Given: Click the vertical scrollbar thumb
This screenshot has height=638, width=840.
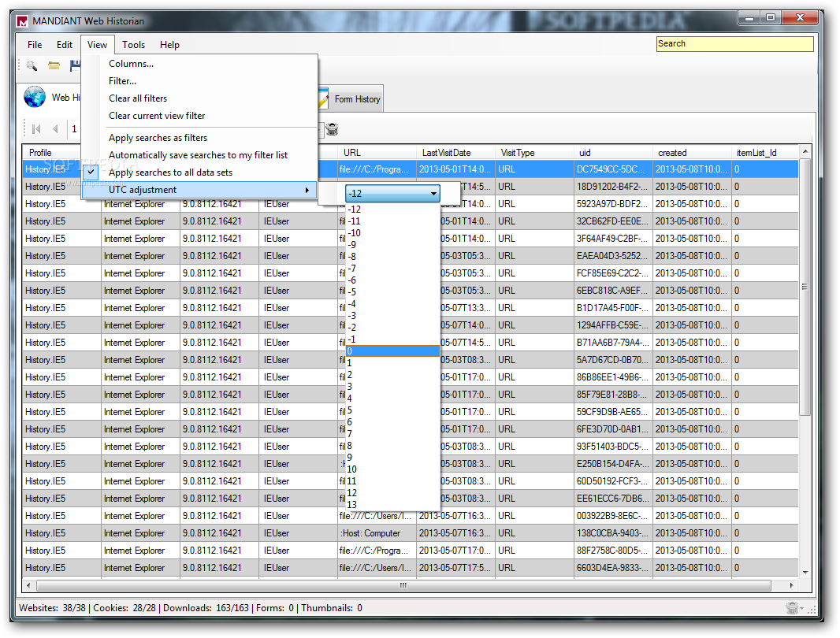Looking at the screenshot, I should click(x=805, y=287).
